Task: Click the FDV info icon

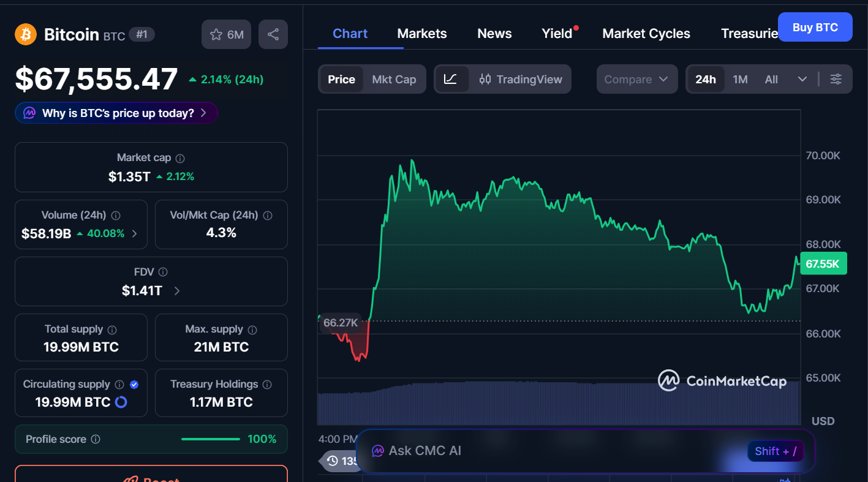Action: point(163,272)
